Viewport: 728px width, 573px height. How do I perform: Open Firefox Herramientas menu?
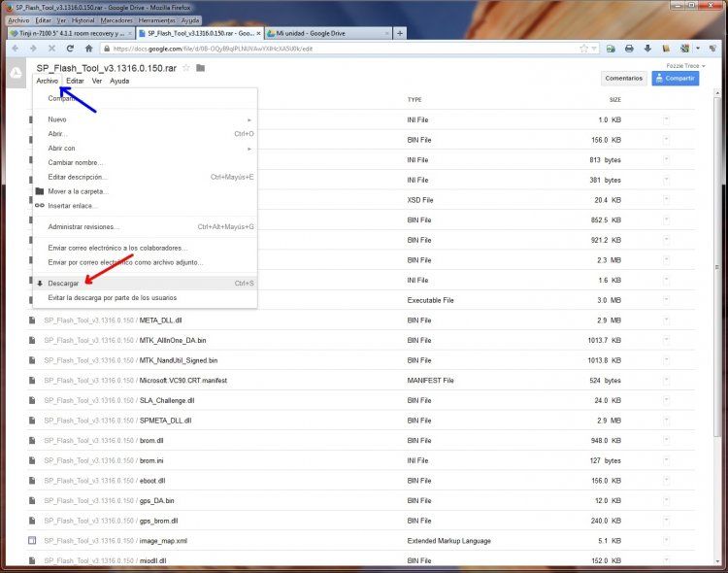coord(156,20)
